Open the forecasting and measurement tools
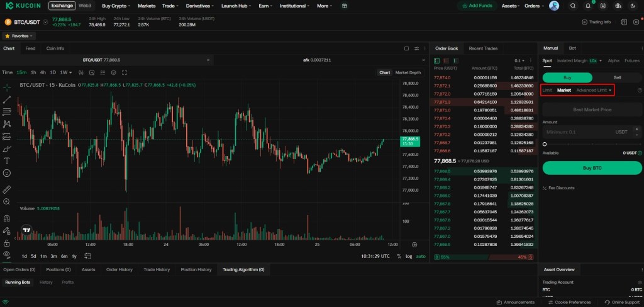 tap(6, 136)
